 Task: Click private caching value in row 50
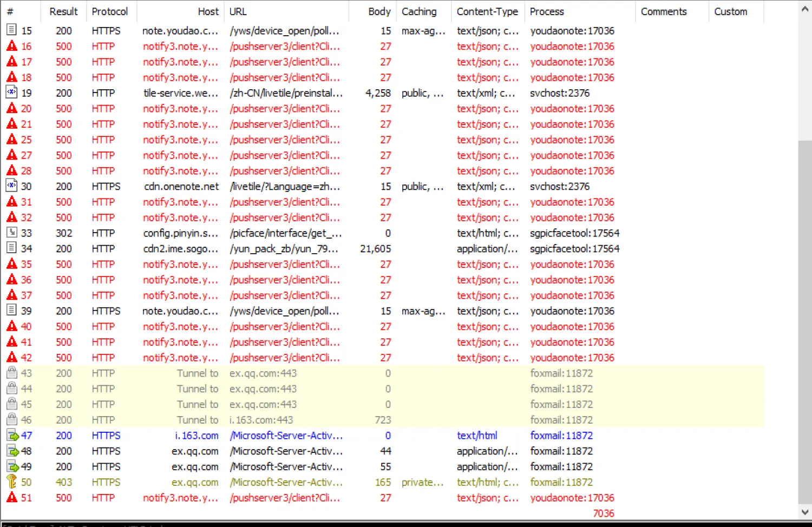[x=423, y=482]
